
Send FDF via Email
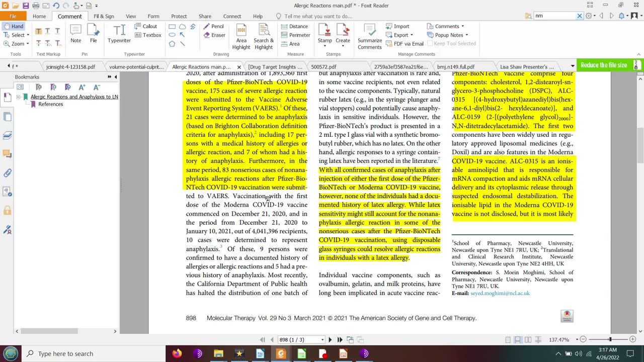point(405,44)
